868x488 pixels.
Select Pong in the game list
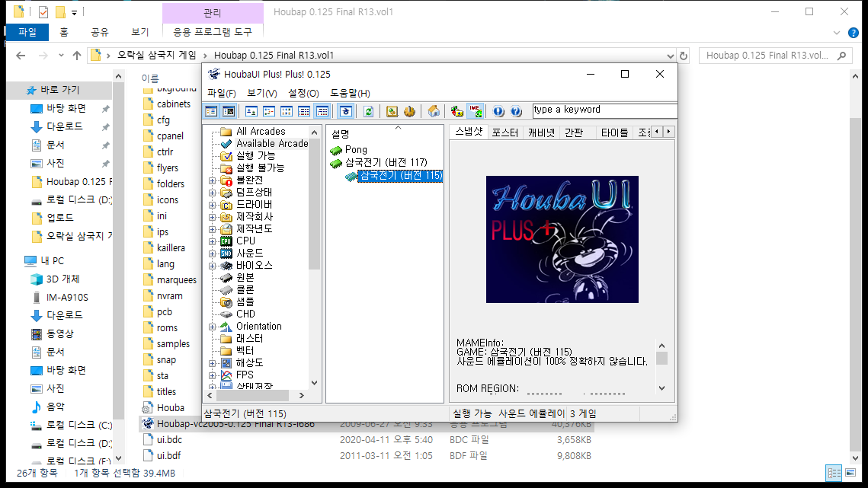355,149
